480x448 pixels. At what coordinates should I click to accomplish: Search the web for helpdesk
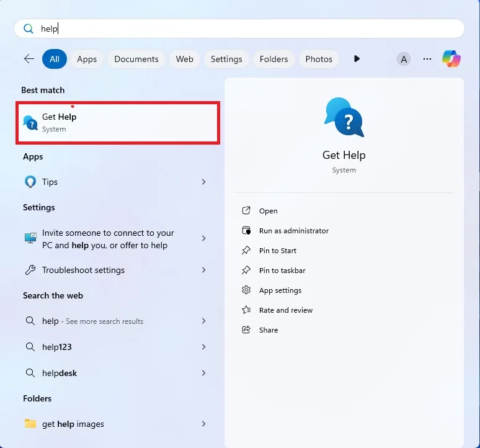(115, 373)
